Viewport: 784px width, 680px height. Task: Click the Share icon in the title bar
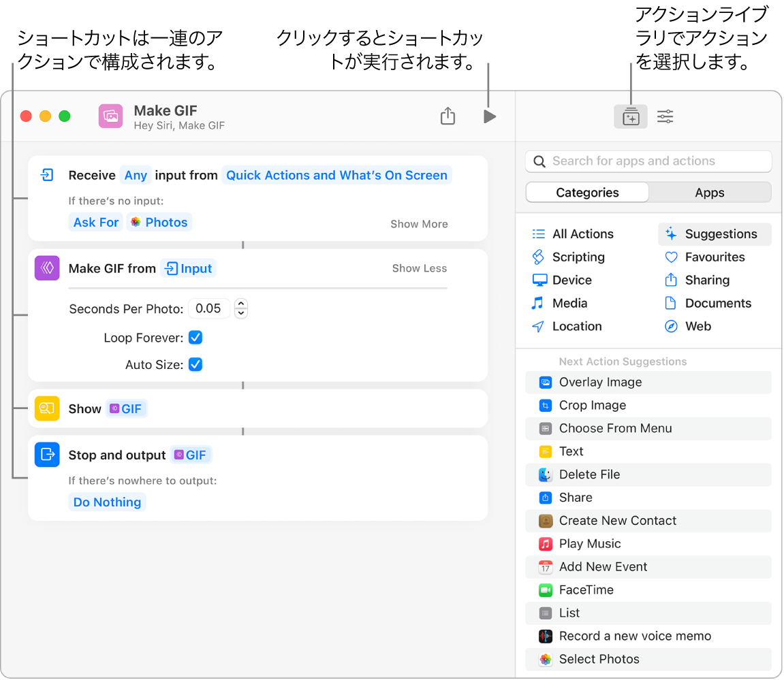pos(448,116)
